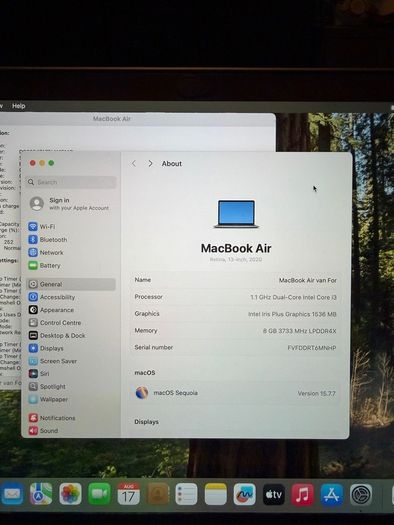Screen dimensions: 394x525
Task: Open Contacts from the Dock
Action: (x=158, y=494)
